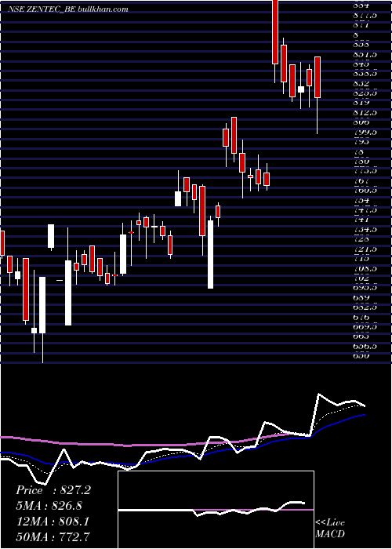
Task: Click the 5MA : 826.8 value
Action: tap(49, 506)
